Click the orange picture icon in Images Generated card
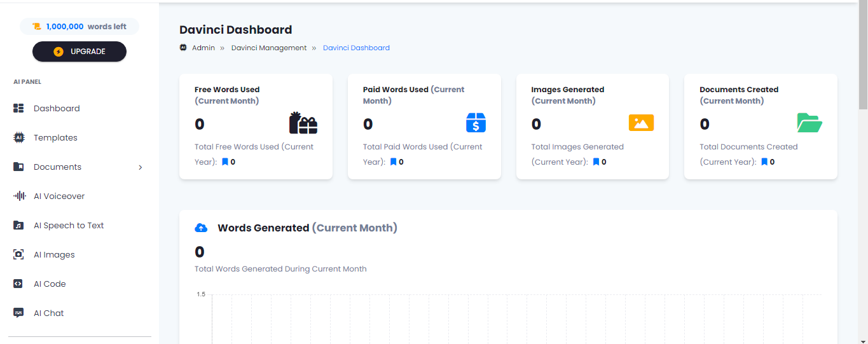Viewport: 868px width, 344px height. [x=641, y=123]
